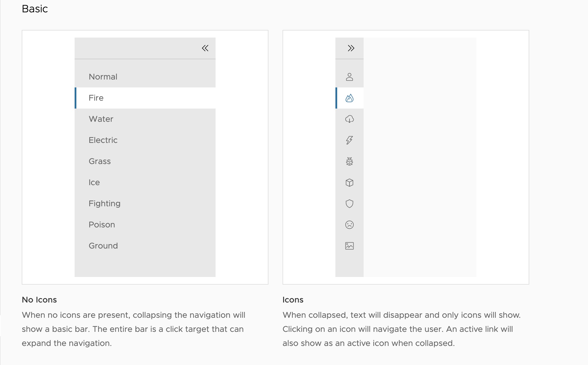Image resolution: width=588 pixels, height=365 pixels.
Task: Select the user icon in collapsed navigation
Action: click(349, 77)
